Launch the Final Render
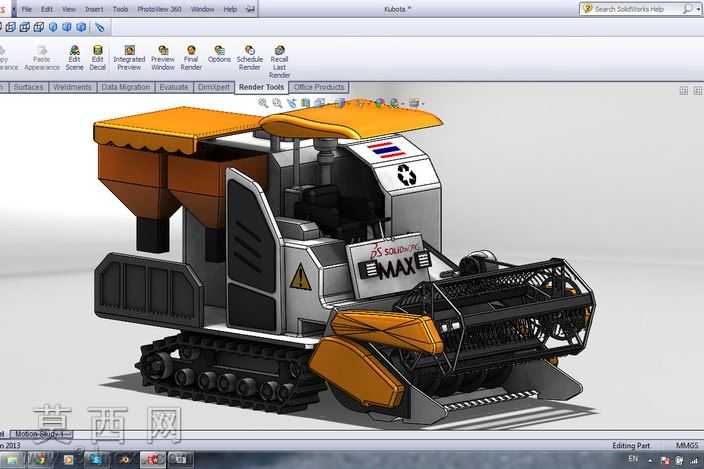 (191, 58)
